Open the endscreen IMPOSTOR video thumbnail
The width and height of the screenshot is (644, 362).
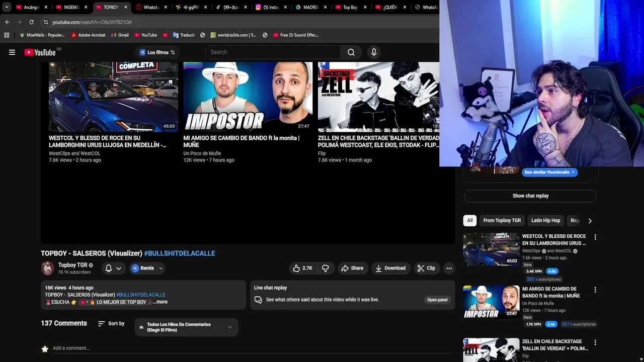(x=248, y=97)
